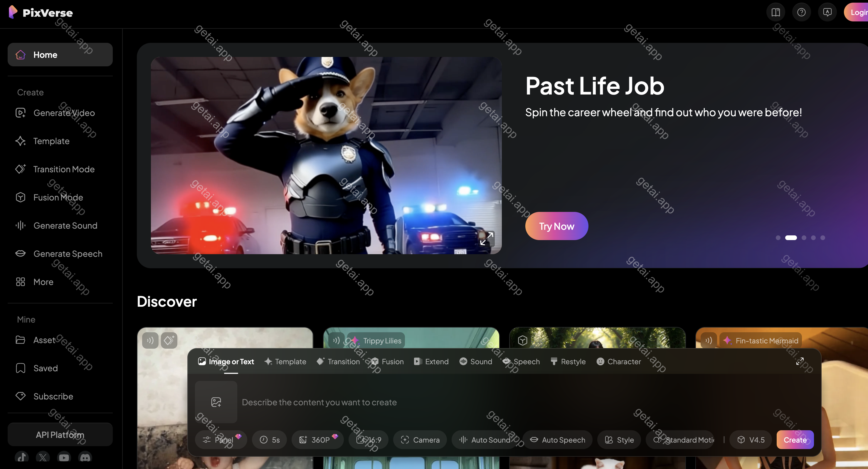Image resolution: width=868 pixels, height=469 pixels.
Task: Click the image upload icon in prompt box
Action: tap(216, 402)
